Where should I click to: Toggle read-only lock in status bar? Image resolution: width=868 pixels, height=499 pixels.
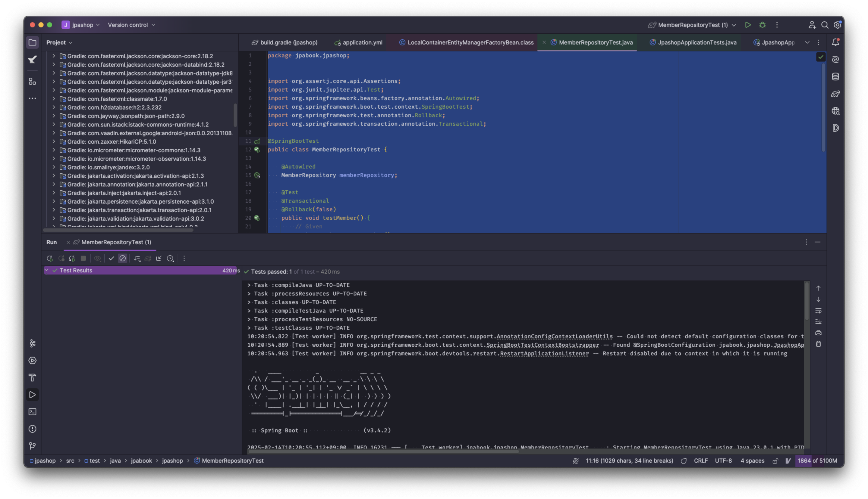pos(775,461)
